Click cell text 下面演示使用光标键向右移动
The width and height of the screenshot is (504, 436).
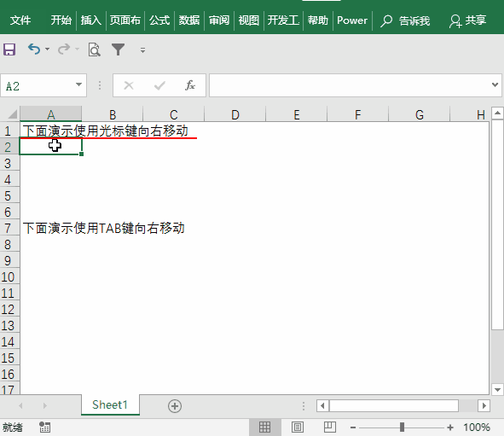click(x=105, y=131)
